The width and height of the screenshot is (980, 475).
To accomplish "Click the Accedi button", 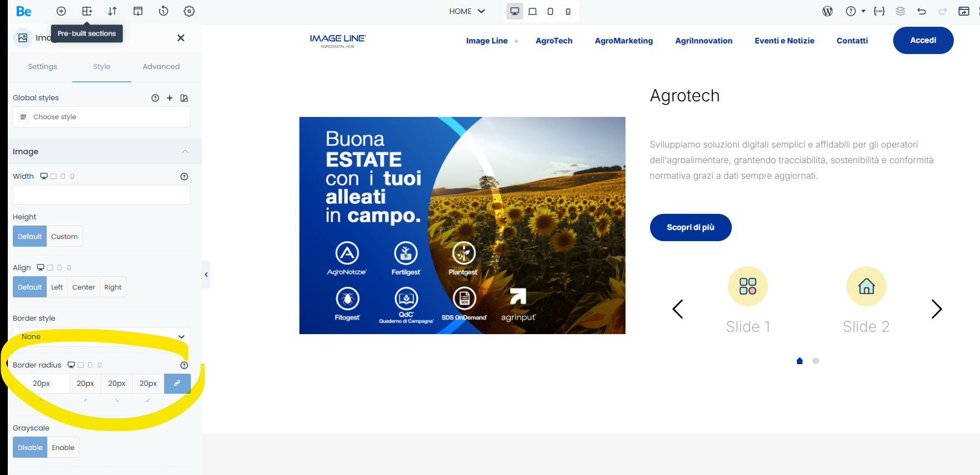I will click(x=923, y=40).
